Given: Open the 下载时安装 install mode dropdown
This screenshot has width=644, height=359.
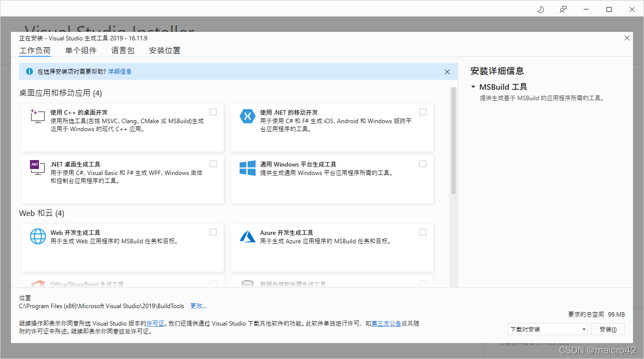Looking at the screenshot, I should [x=547, y=329].
